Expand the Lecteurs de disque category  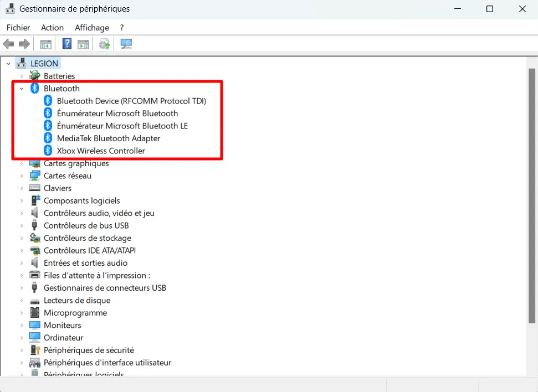22,301
